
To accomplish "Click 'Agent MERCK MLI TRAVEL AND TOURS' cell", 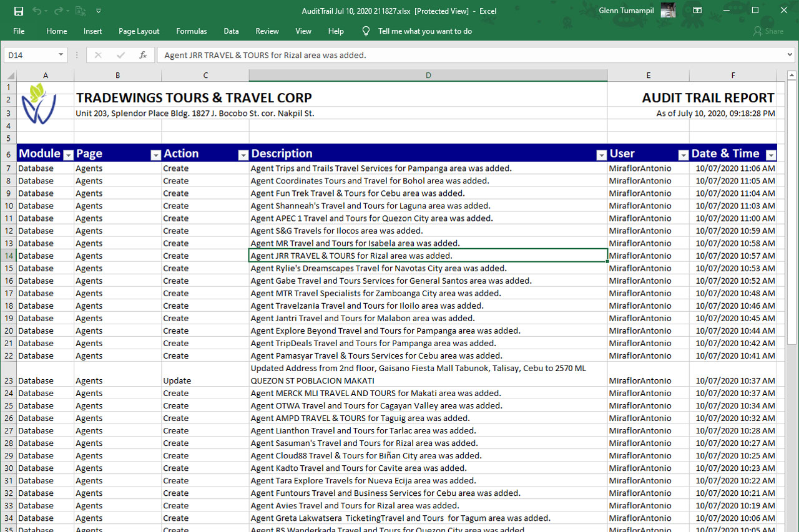I will tap(428, 393).
